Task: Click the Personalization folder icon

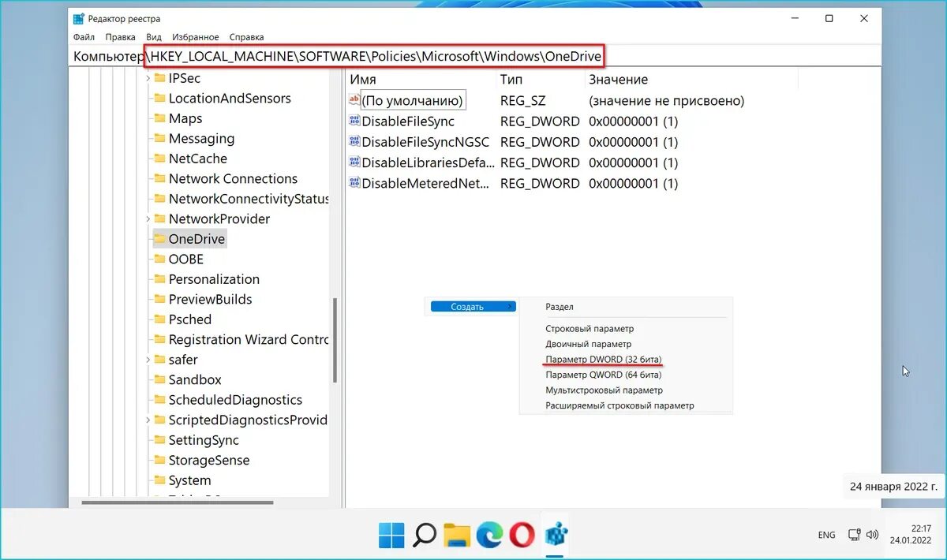Action: (x=159, y=279)
